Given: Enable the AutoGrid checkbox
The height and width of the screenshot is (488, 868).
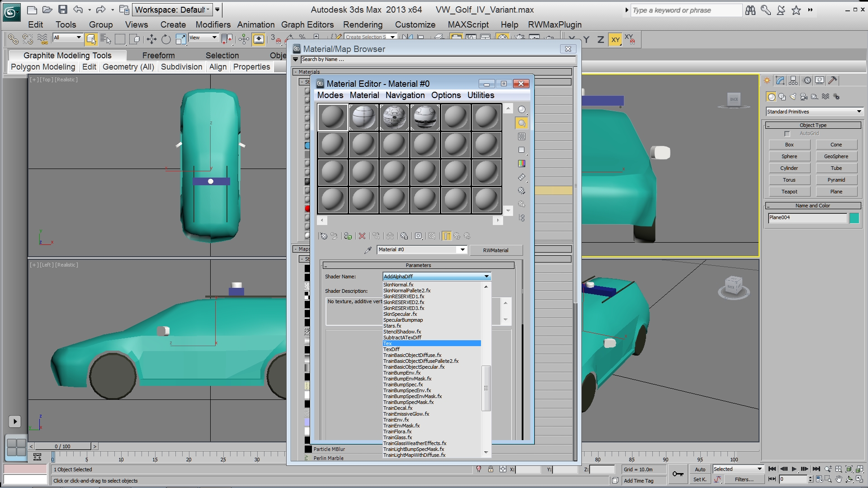Looking at the screenshot, I should [x=787, y=134].
